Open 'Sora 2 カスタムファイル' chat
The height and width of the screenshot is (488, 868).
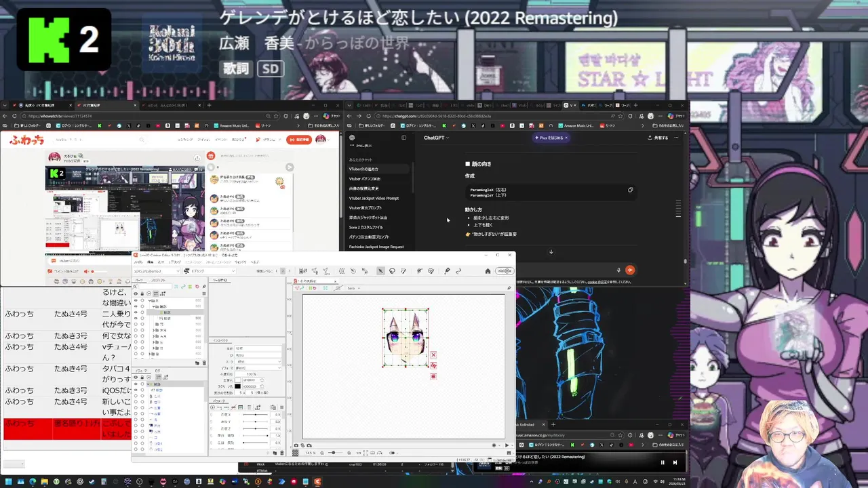tap(366, 227)
